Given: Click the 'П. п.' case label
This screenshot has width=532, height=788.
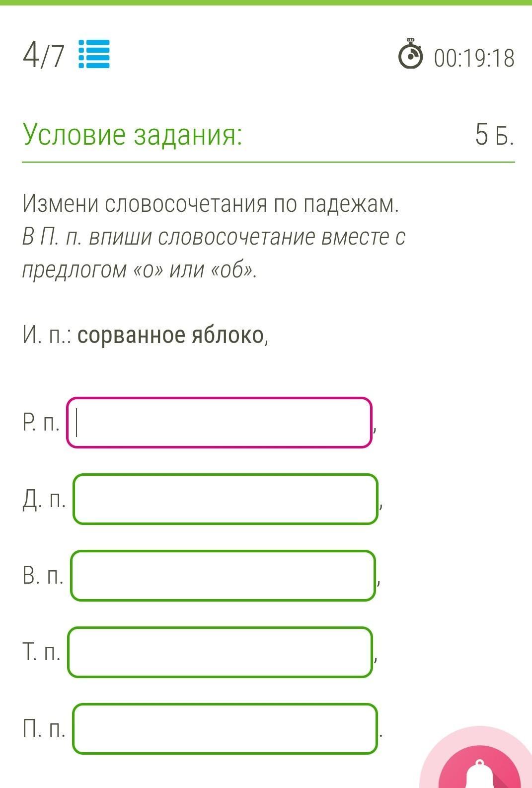Looking at the screenshot, I should click(44, 729).
